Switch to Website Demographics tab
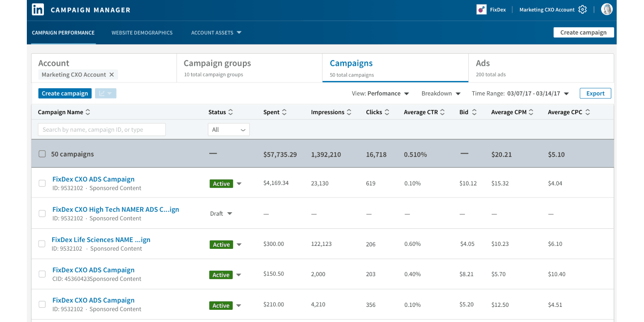The width and height of the screenshot is (644, 322). [x=142, y=33]
